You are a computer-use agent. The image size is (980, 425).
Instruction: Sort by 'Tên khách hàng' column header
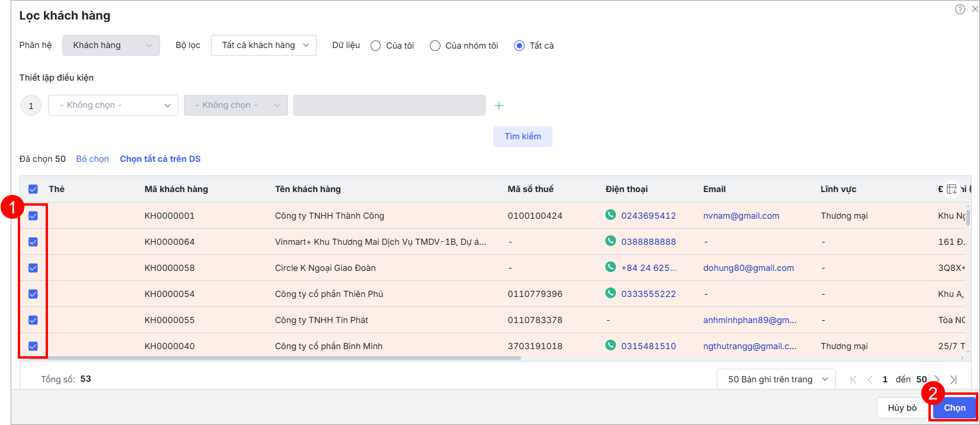pos(308,189)
